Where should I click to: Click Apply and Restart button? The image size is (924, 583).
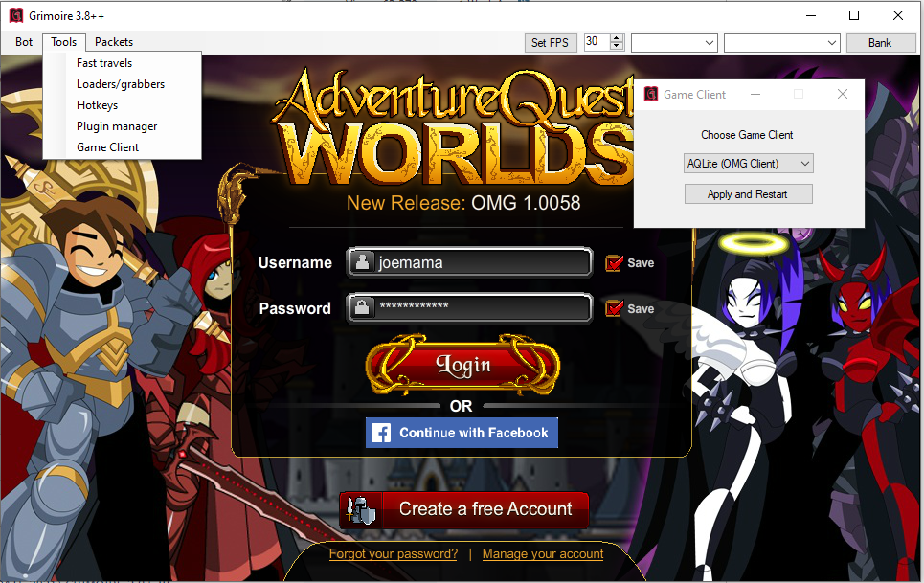point(749,193)
